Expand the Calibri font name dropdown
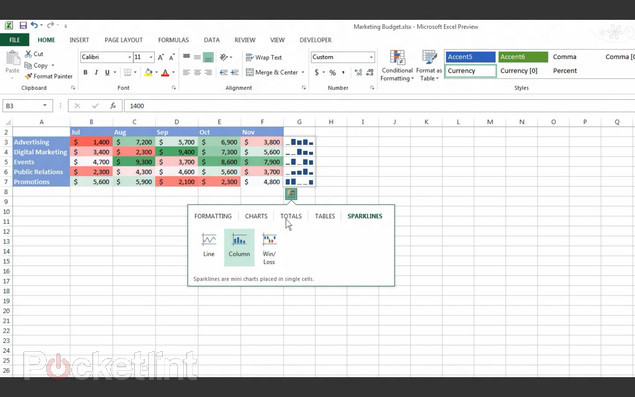The image size is (635, 397). coord(130,57)
